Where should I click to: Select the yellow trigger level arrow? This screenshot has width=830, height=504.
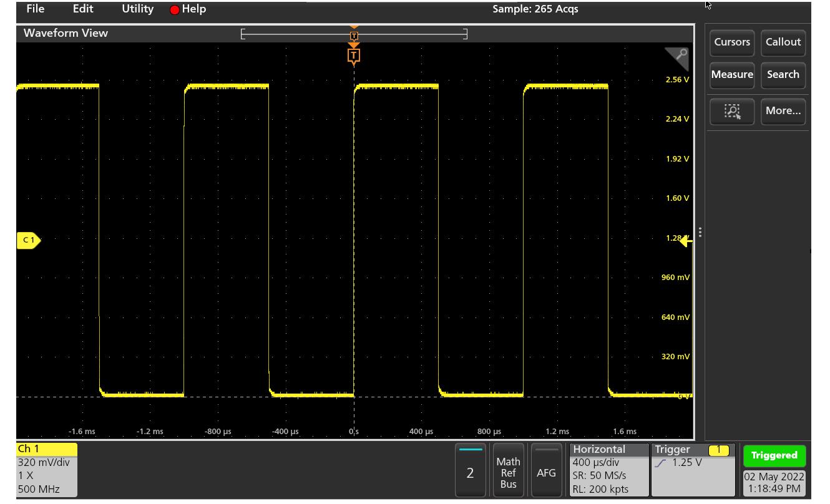(685, 241)
